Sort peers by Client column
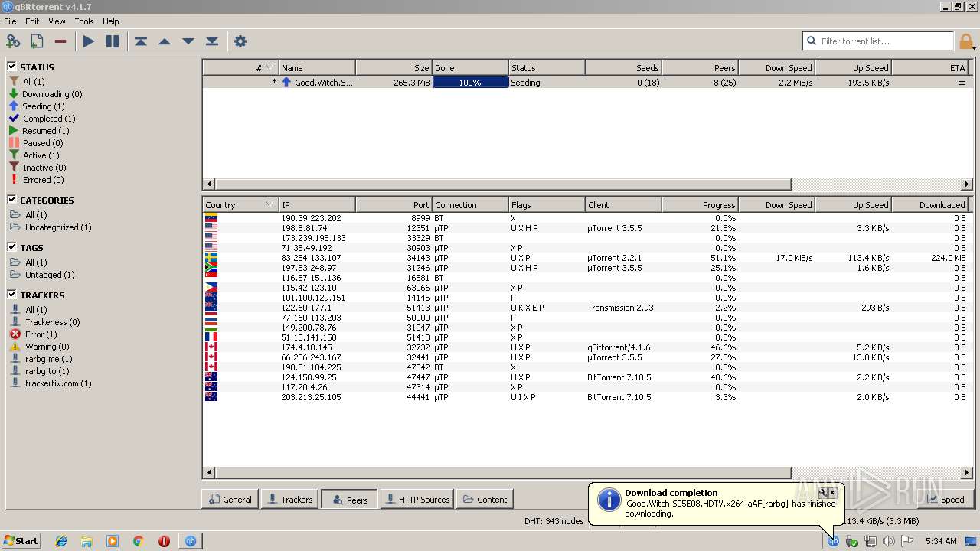Image resolution: width=980 pixels, height=551 pixels. [x=623, y=205]
